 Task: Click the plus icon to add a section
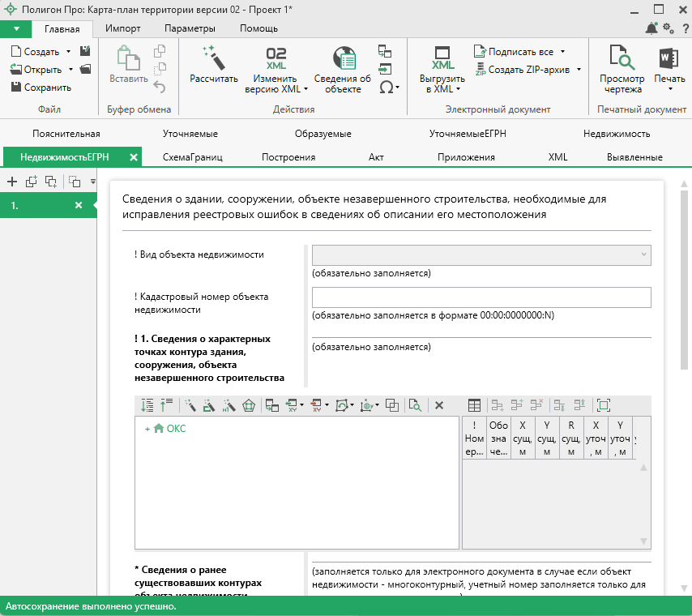11,182
